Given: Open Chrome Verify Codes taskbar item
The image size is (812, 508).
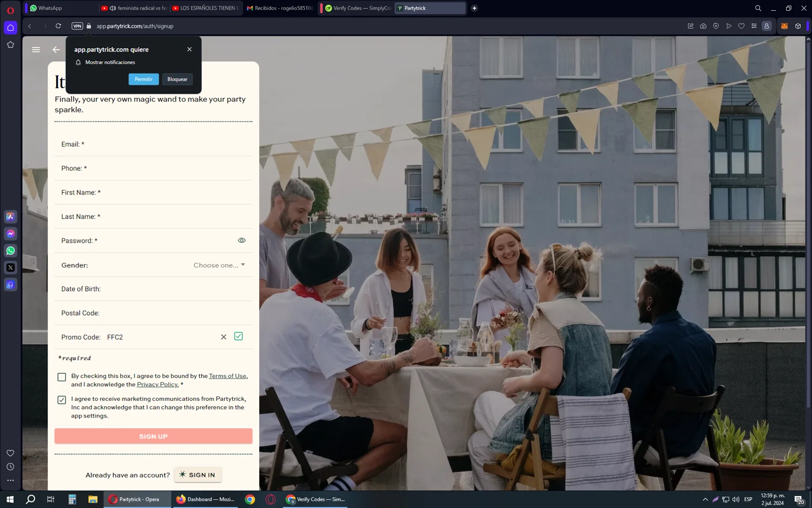Looking at the screenshot, I should coord(315,499).
